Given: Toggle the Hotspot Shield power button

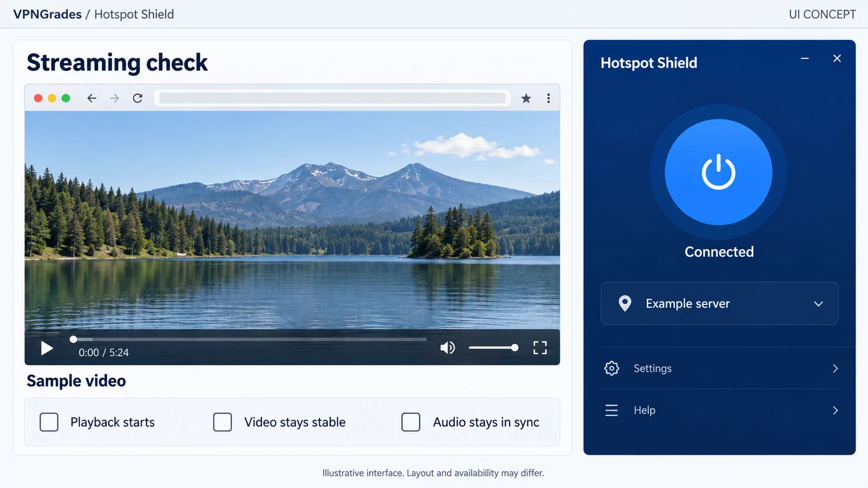Looking at the screenshot, I should pos(718,172).
